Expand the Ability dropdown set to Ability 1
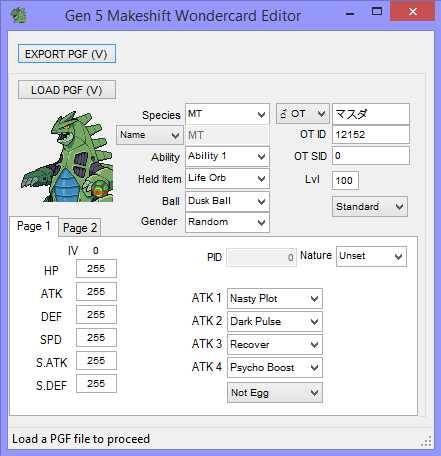Image resolution: width=441 pixels, height=456 pixels. click(227, 156)
